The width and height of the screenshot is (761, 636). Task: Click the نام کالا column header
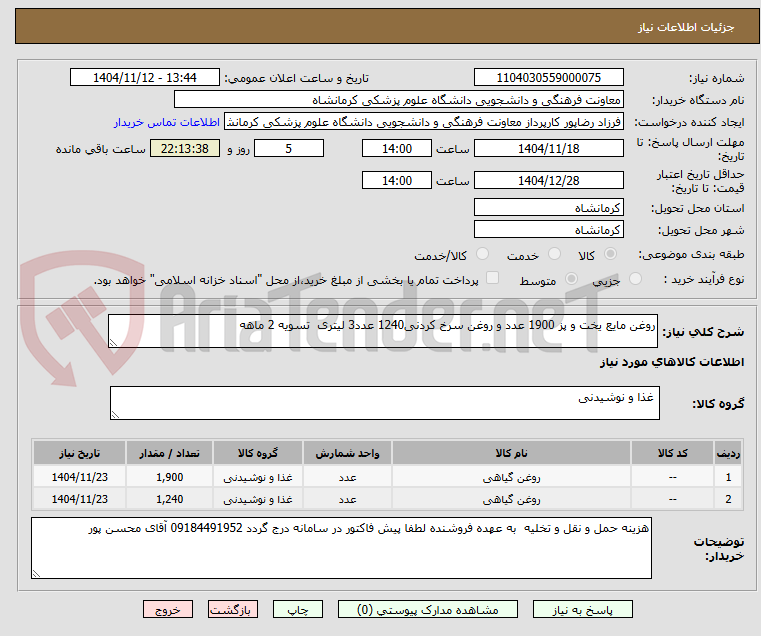[511, 453]
